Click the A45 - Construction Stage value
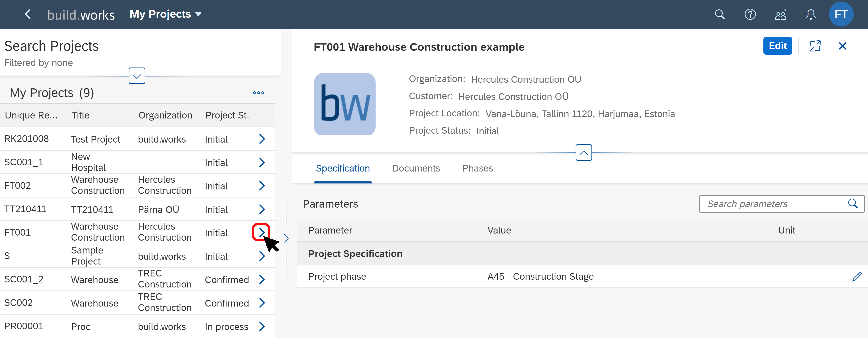This screenshot has width=868, height=338. point(540,276)
